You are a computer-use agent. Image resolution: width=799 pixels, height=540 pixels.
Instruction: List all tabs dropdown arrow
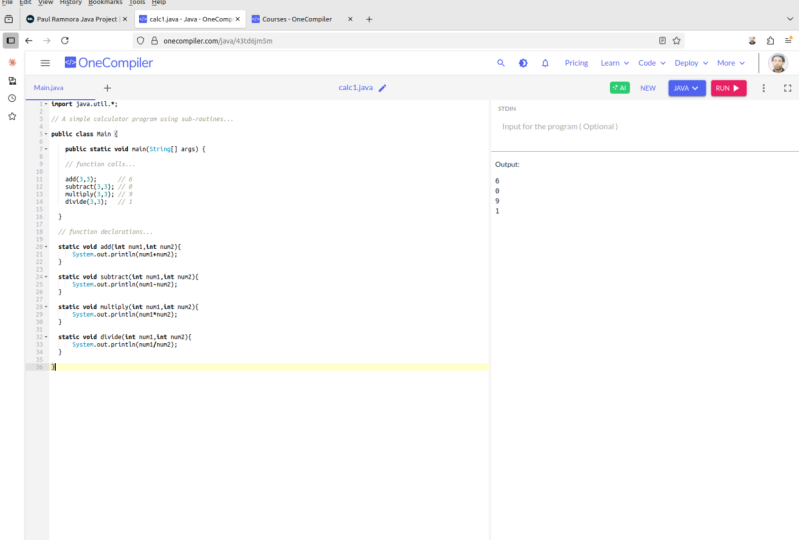(789, 19)
